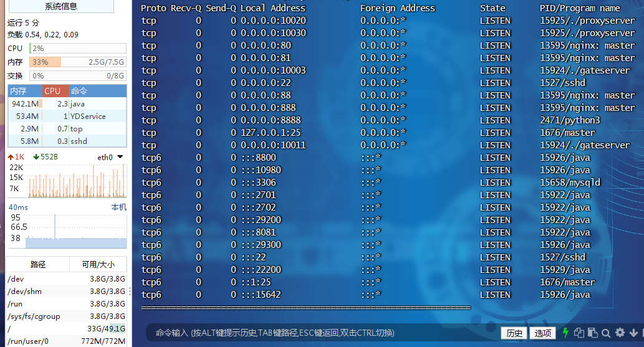Click the paste icon in command bar
The height and width of the screenshot is (347, 644).
point(593,333)
